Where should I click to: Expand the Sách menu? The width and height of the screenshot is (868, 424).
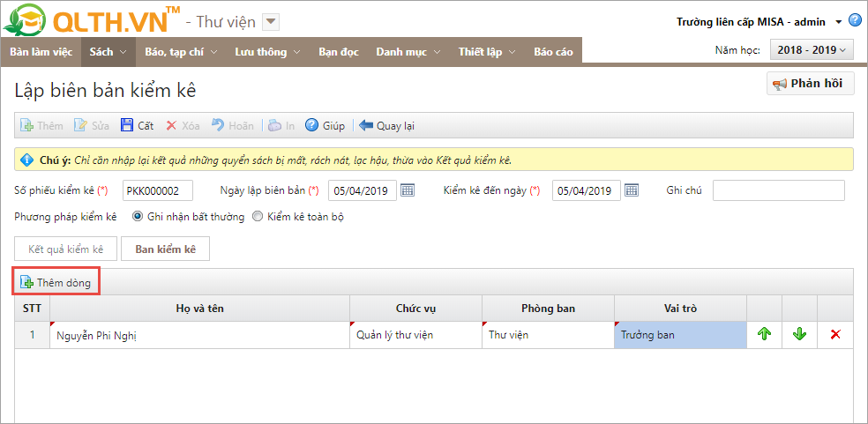coord(108,52)
